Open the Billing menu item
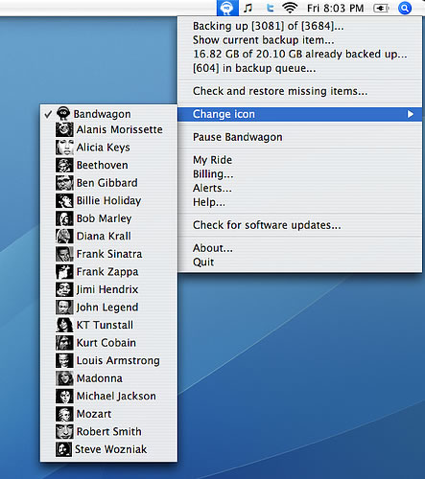The height and width of the screenshot is (479, 425). [x=213, y=174]
